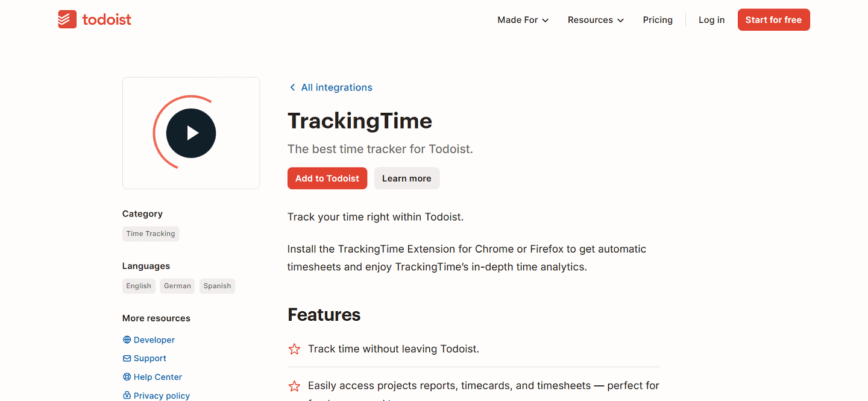
Task: Open the Pricing page
Action: (x=658, y=19)
